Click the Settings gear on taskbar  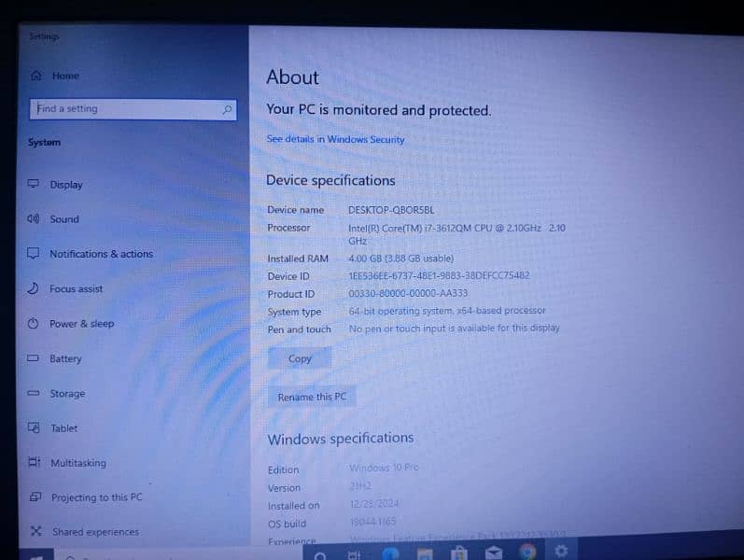click(x=561, y=551)
